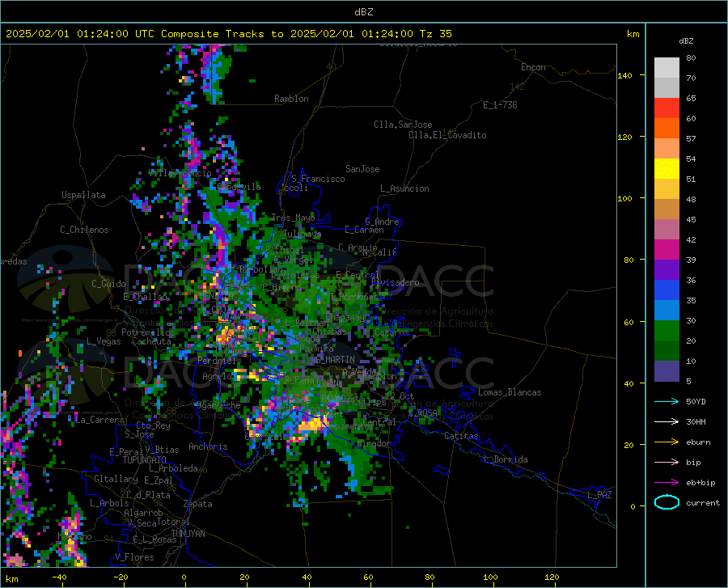
Task: Click the V_Flores map label
Action: [134, 557]
